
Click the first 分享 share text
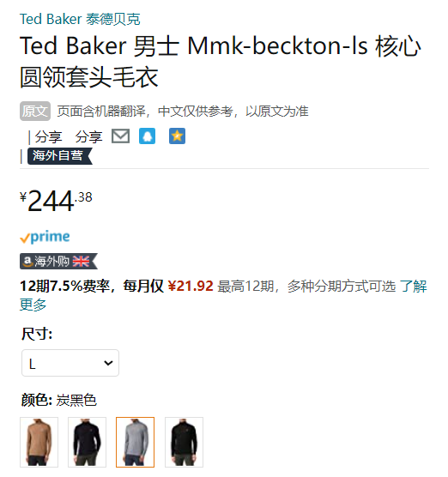click(x=48, y=136)
